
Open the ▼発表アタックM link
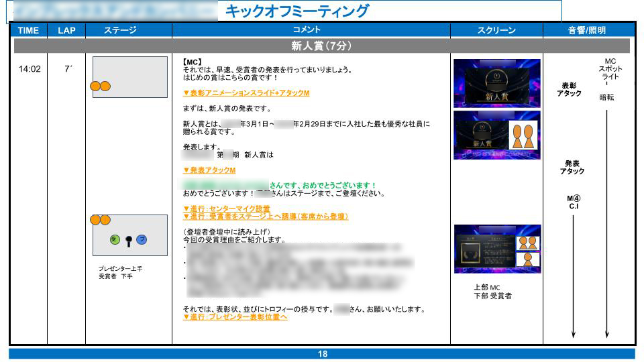click(209, 170)
